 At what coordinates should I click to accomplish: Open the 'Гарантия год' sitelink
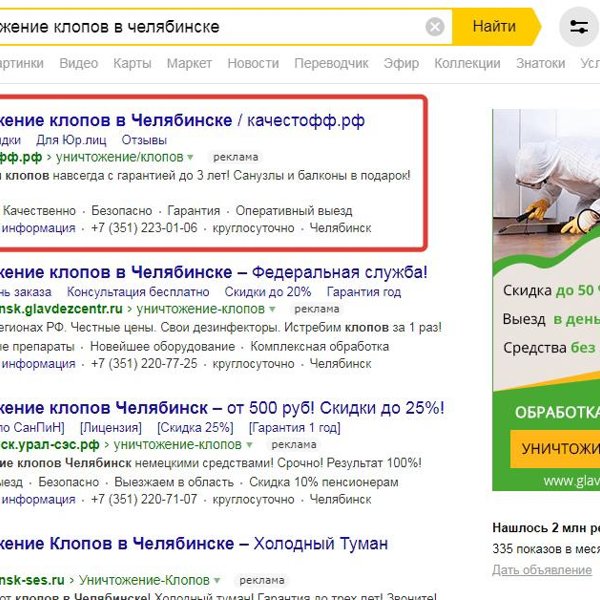tap(364, 292)
